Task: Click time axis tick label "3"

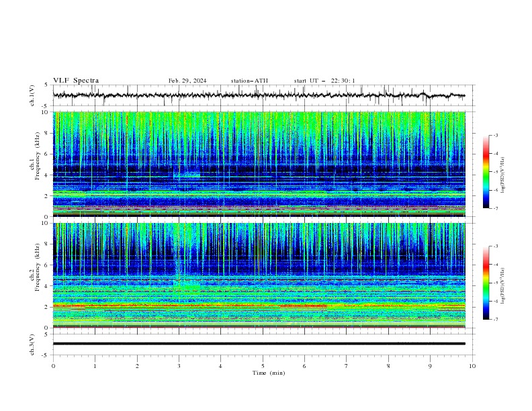Action: click(x=179, y=366)
